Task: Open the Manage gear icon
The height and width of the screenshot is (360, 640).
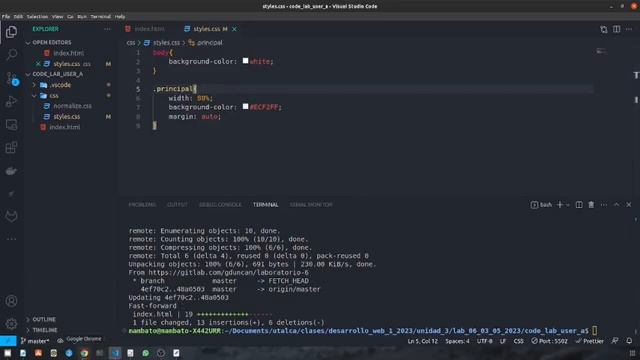Action: [11, 324]
